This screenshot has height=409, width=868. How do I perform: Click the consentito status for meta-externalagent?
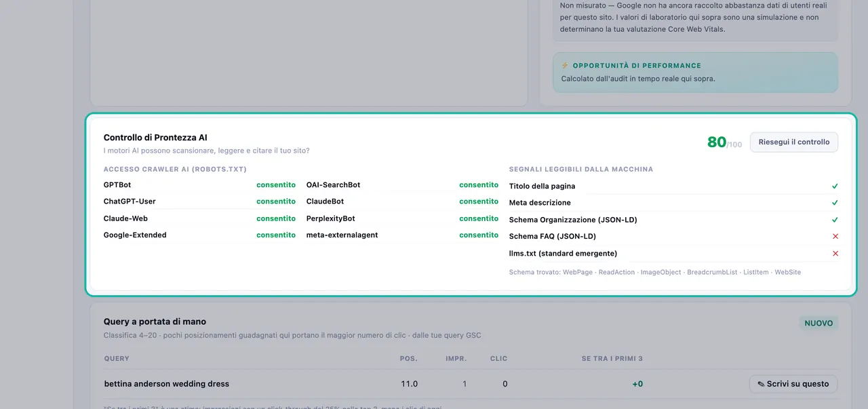(x=479, y=235)
